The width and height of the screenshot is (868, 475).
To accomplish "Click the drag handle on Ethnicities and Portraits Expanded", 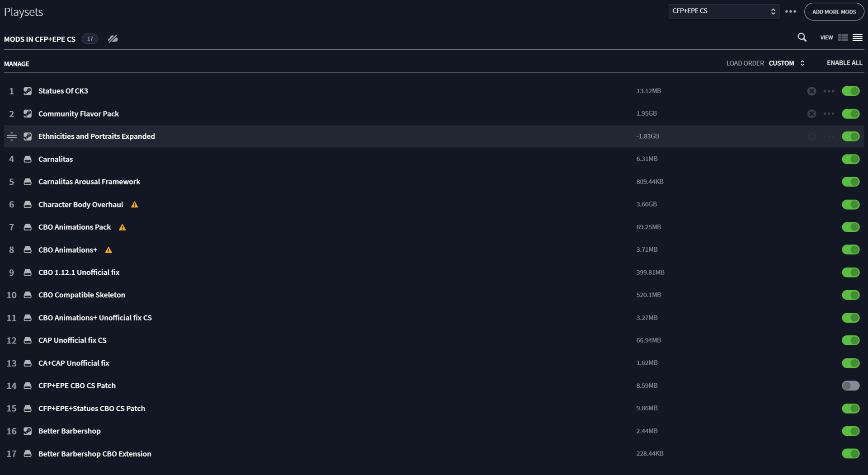I will [12, 136].
